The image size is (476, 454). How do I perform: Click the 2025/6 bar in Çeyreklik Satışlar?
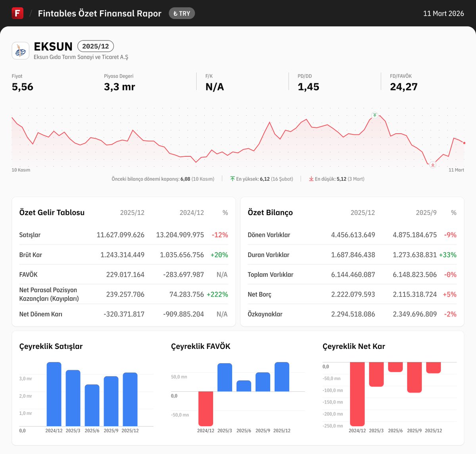pos(92,405)
